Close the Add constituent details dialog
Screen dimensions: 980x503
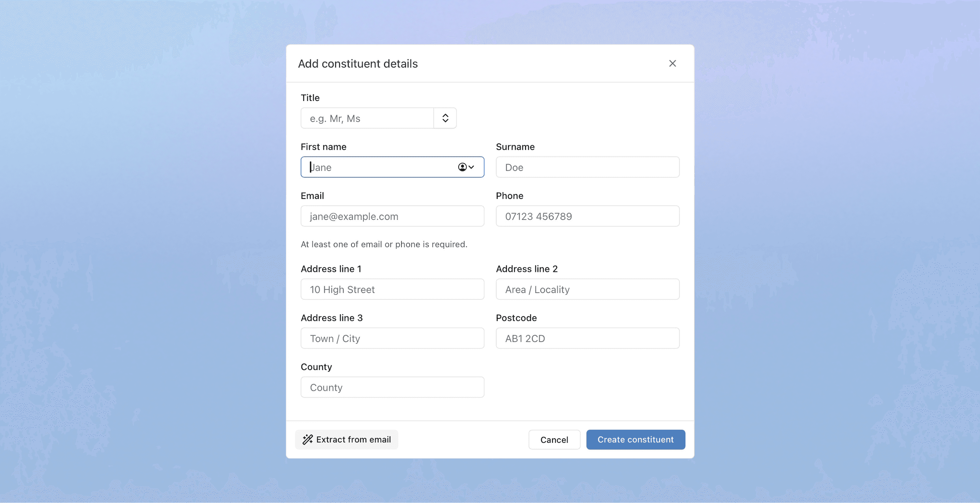672,63
